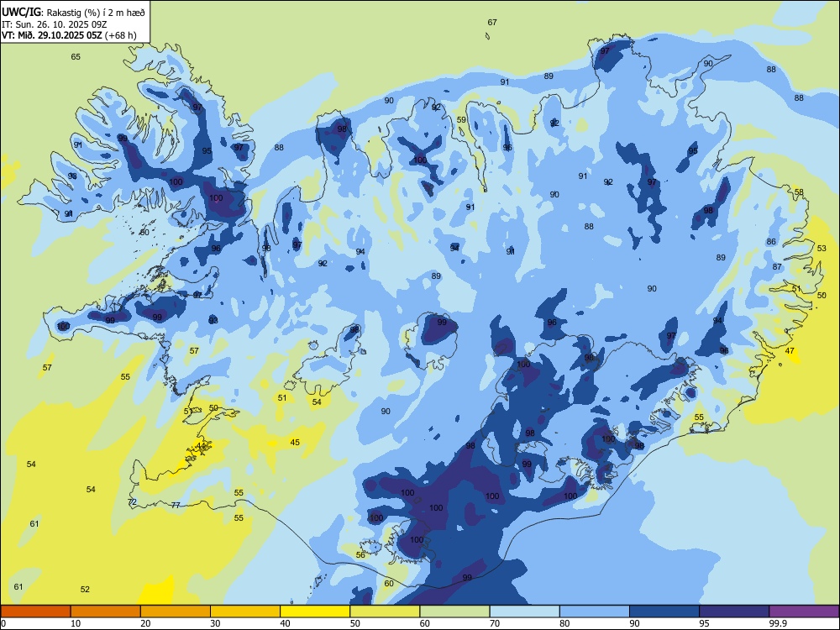Click the 10–20 orange legend swatch
The image size is (840, 630).
[x=106, y=612]
